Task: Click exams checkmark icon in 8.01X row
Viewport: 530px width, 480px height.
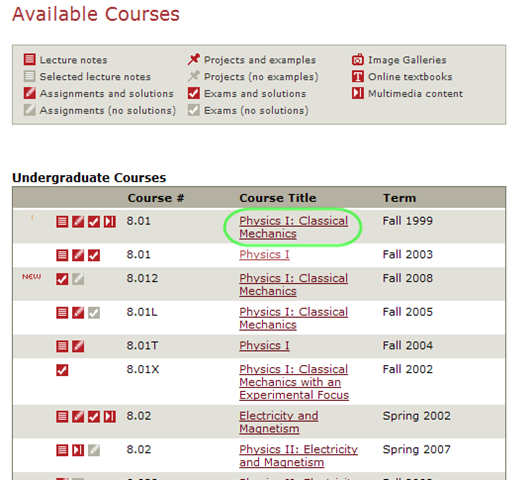Action: [x=62, y=370]
